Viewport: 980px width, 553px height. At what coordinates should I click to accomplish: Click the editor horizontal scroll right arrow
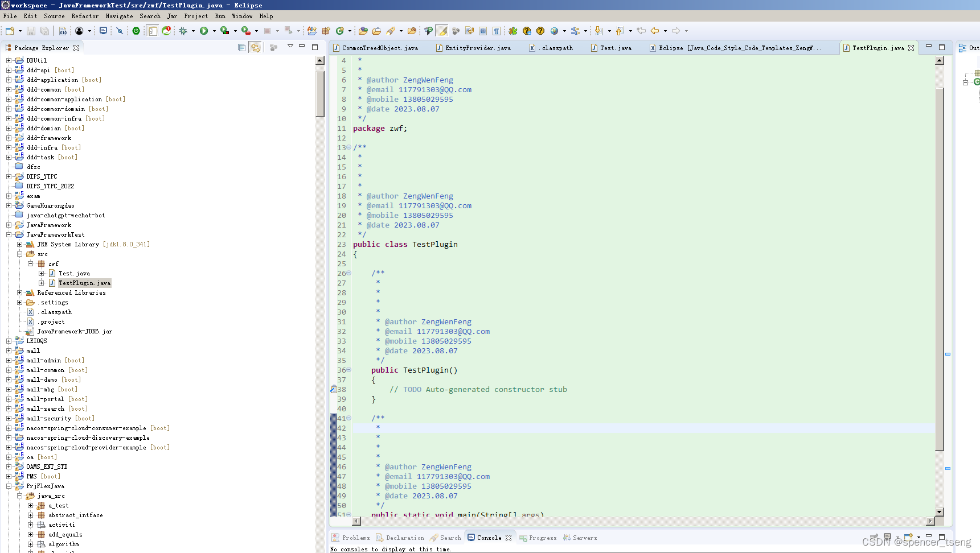coord(930,521)
